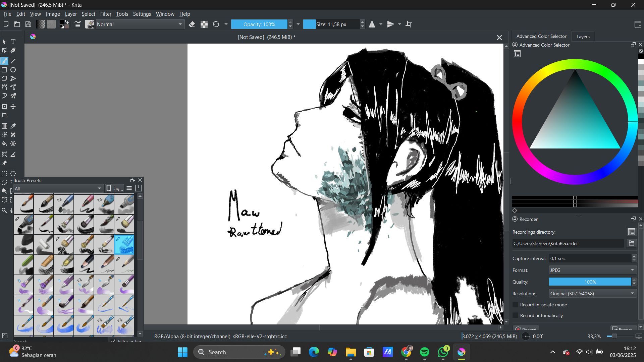Select the Crop tool
Image resolution: width=644 pixels, height=362 pixels.
(4, 115)
